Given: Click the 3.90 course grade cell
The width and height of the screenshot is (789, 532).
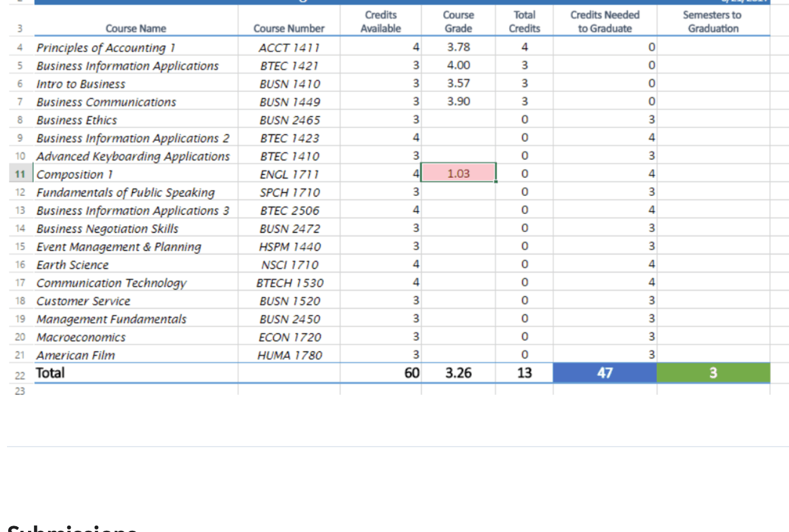Looking at the screenshot, I should (458, 101).
